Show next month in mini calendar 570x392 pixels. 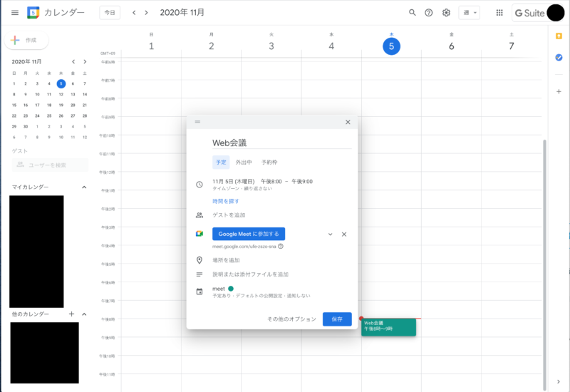click(x=85, y=62)
